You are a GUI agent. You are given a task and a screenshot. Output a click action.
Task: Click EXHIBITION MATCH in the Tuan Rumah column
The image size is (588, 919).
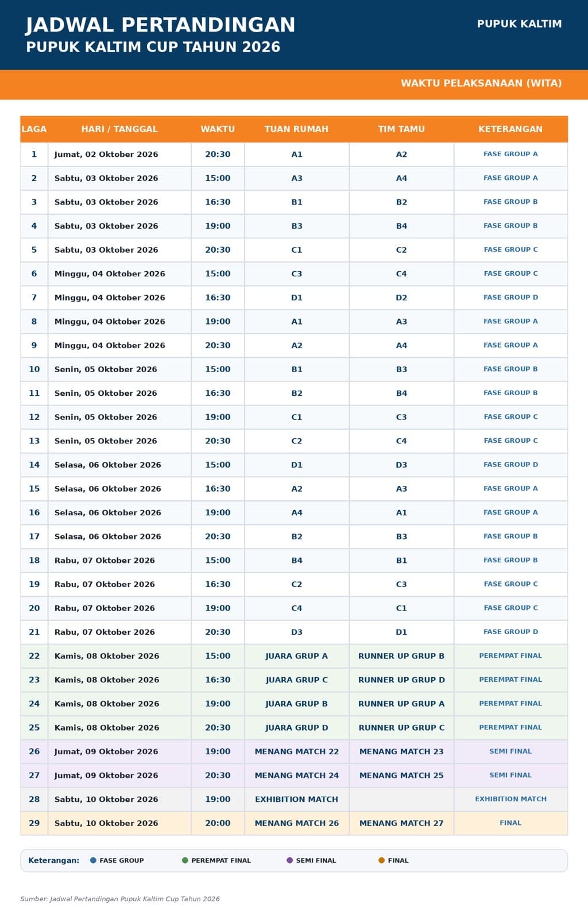pos(297,800)
